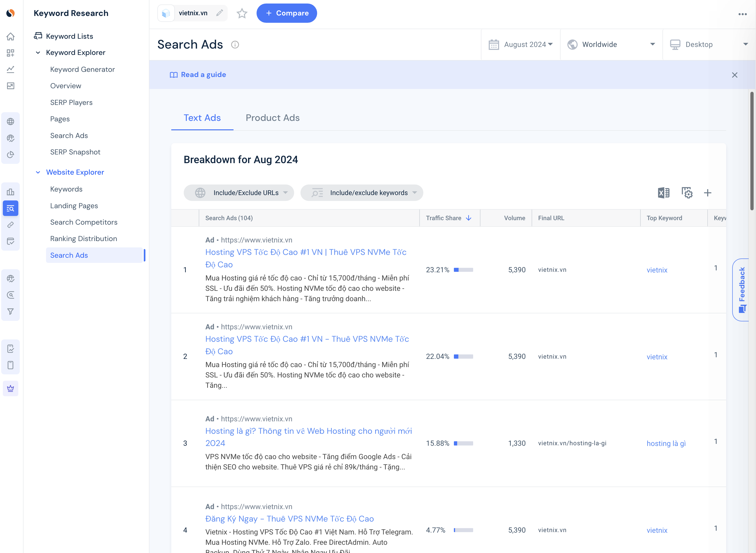
Task: Open ad titled Hosting là gì? Thông tin
Action: [308, 437]
